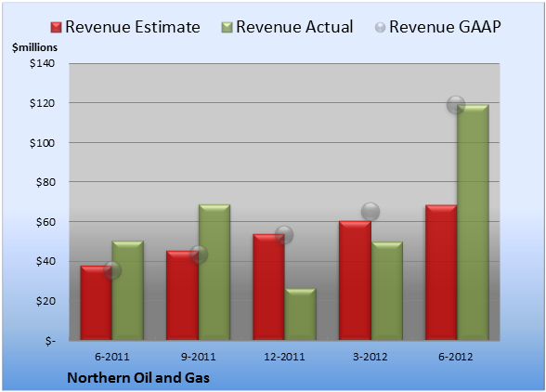546x392 pixels.
Task: Select the red estimate bar for 6-2012
Action: 441,272
